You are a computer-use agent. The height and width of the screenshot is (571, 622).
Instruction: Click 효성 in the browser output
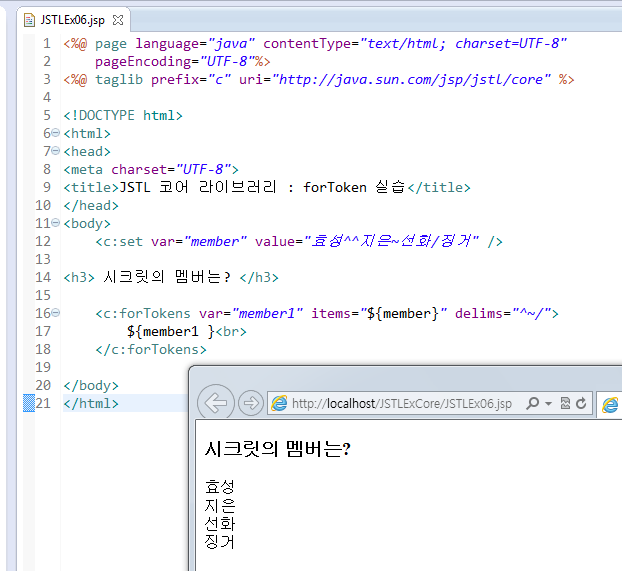(x=220, y=486)
